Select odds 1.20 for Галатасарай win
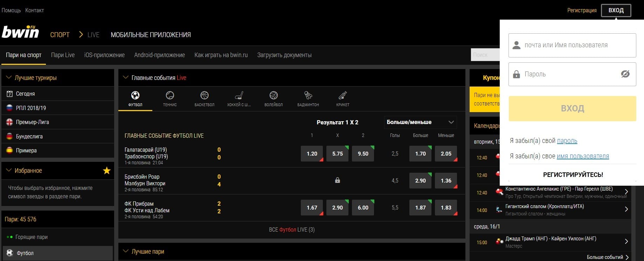Image resolution: width=644 pixels, height=261 pixels. tap(312, 154)
